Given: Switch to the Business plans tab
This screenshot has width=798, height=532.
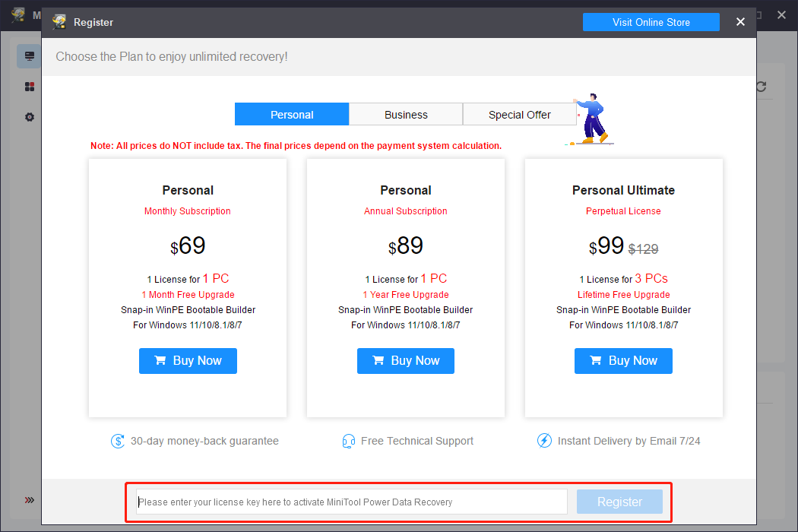Looking at the screenshot, I should coord(406,114).
